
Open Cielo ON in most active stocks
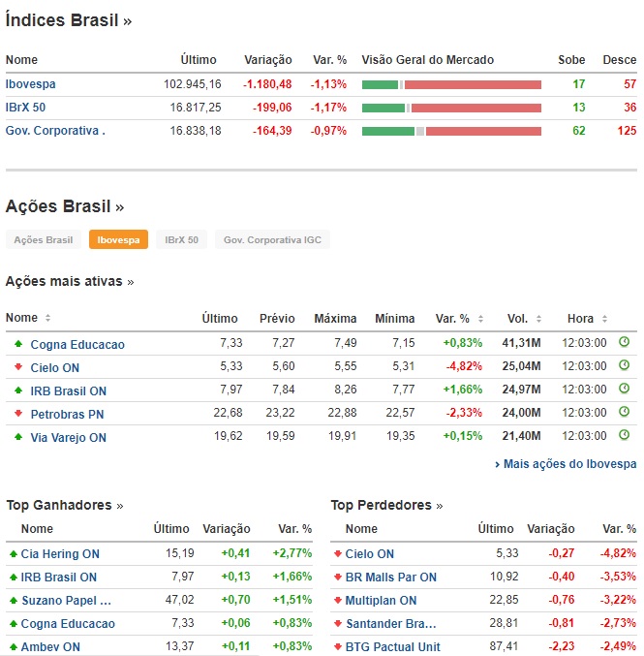point(55,368)
